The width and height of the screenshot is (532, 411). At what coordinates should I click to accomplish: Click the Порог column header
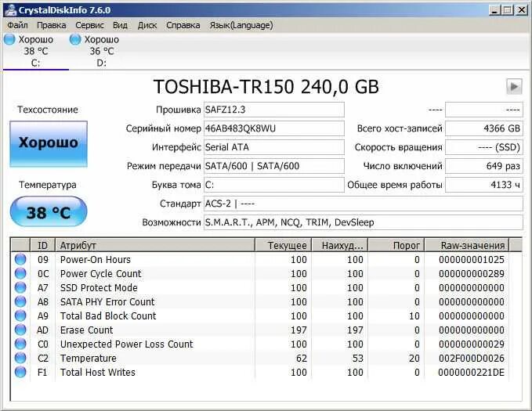(x=396, y=245)
